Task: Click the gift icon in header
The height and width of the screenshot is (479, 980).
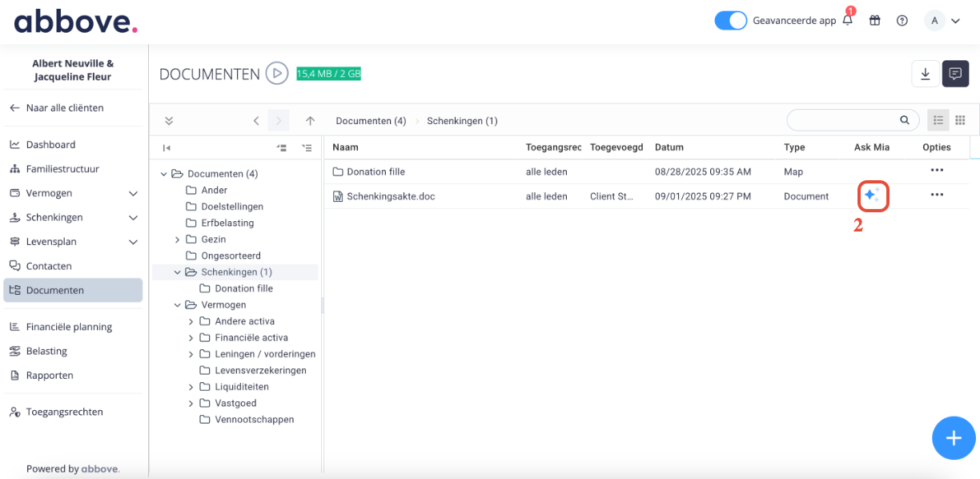Action: (x=875, y=21)
